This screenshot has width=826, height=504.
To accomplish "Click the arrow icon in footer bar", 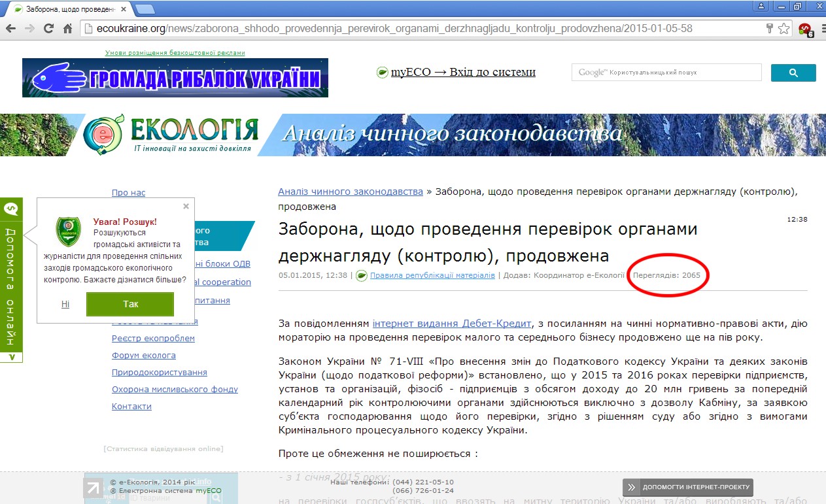I will click(92, 488).
